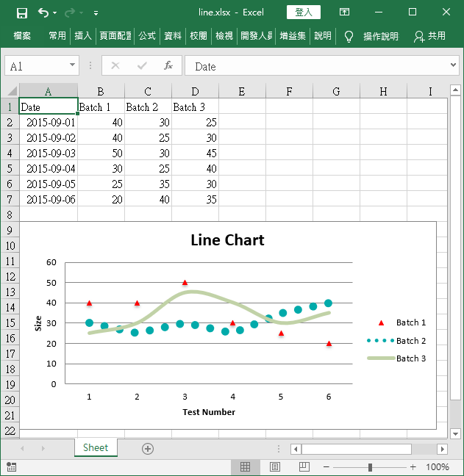Add a new sheet with plus icon
464x476 pixels.
pos(148,449)
